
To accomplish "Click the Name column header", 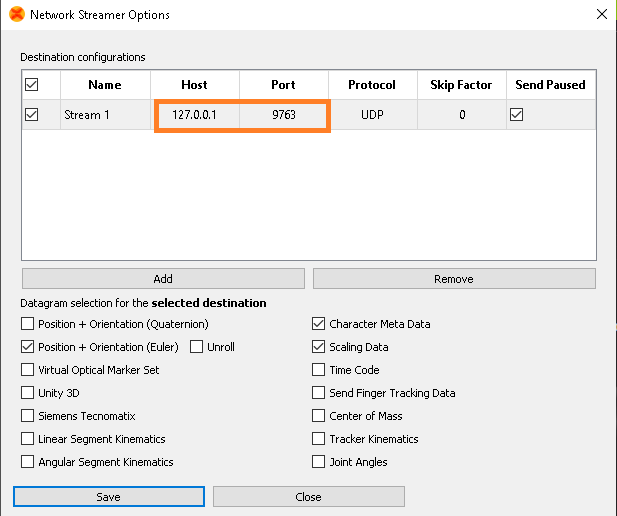I will point(105,85).
